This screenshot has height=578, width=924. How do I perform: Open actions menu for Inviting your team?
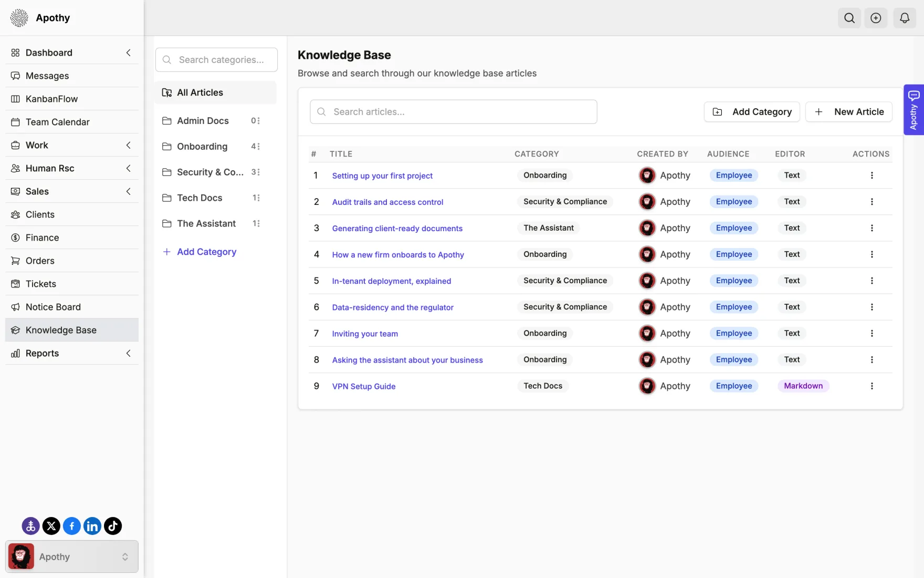[871, 333]
